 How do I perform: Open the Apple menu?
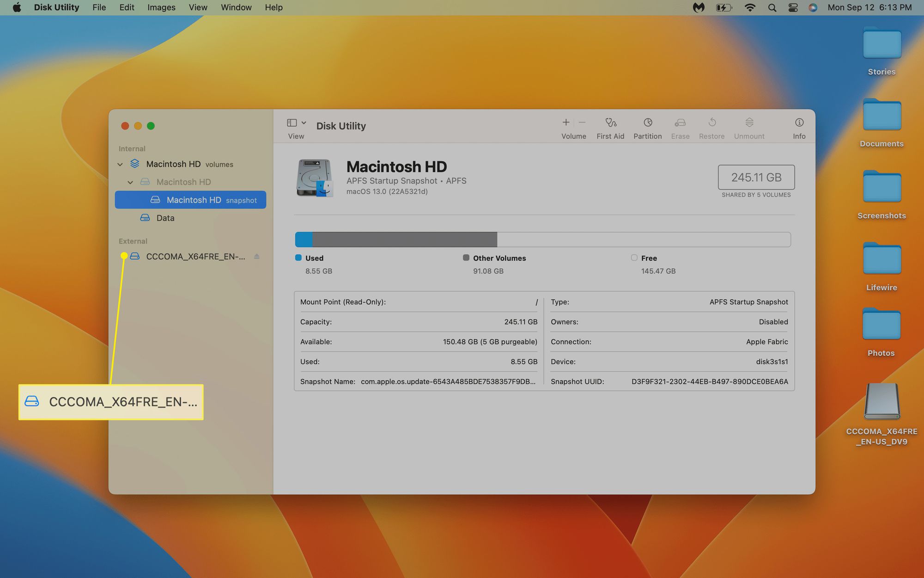[17, 7]
